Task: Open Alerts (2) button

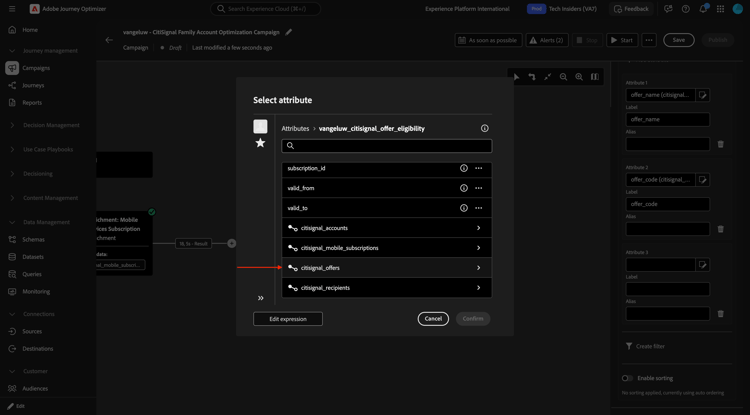Action: click(547, 40)
